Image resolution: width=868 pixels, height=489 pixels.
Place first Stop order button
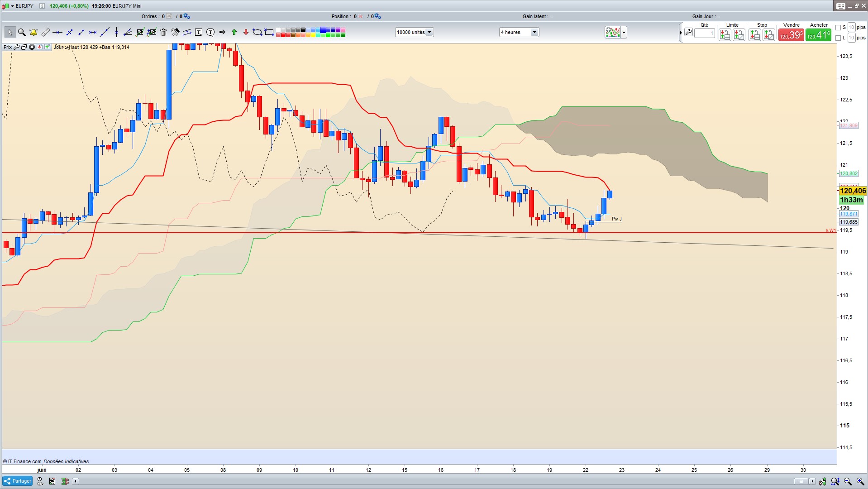[x=754, y=35]
